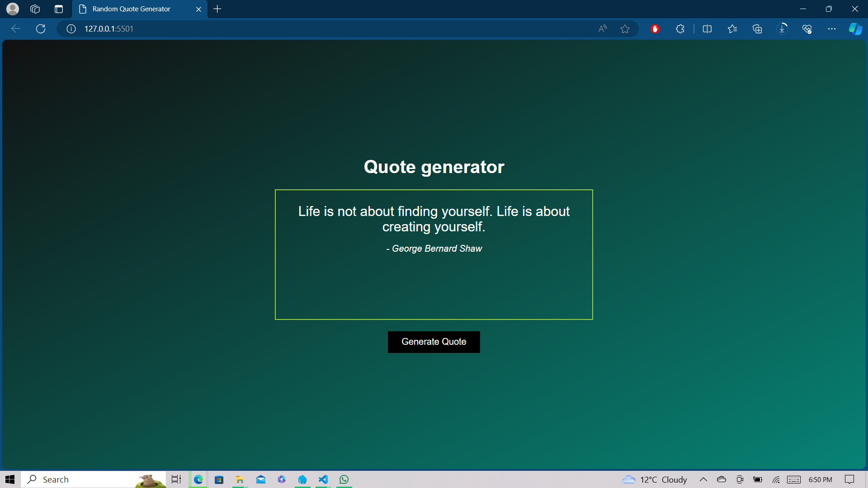Open Read Aloud icon in address bar
The width and height of the screenshot is (868, 488).
602,29
